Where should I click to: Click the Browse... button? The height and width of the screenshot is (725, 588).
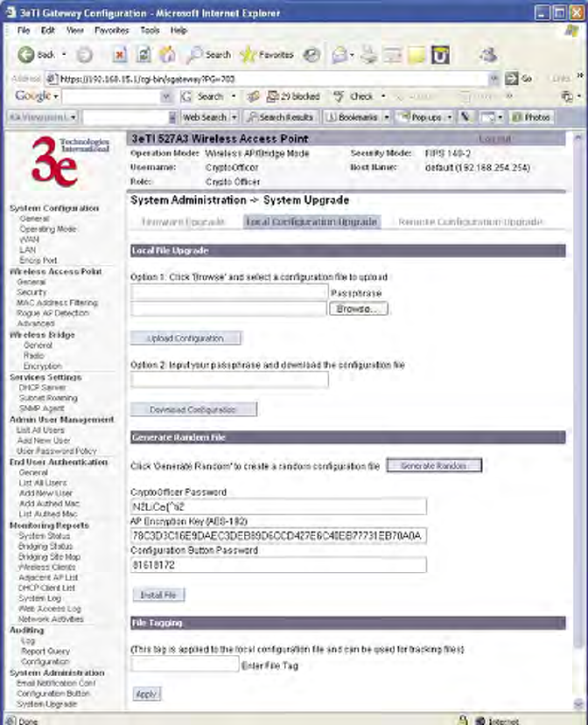[359, 309]
